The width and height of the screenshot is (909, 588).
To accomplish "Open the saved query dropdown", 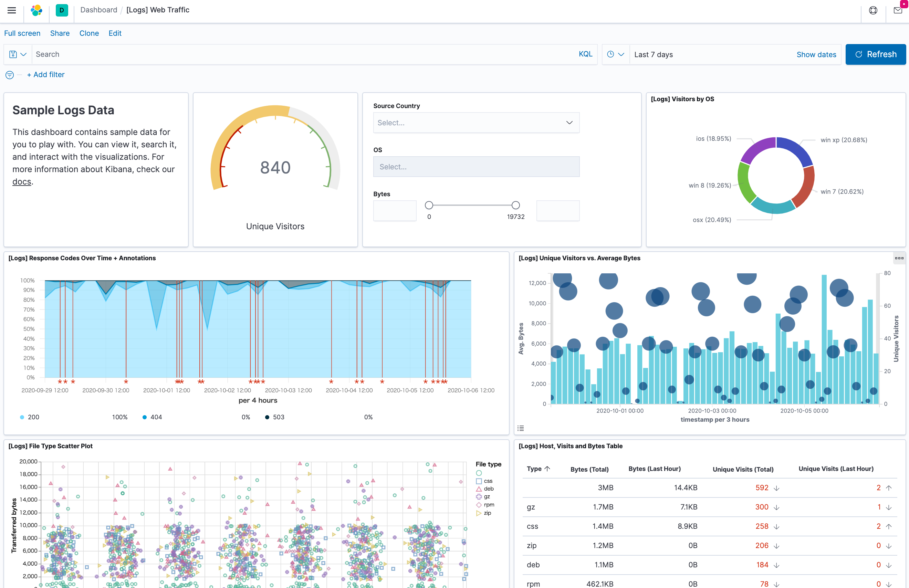I will pyautogui.click(x=18, y=55).
